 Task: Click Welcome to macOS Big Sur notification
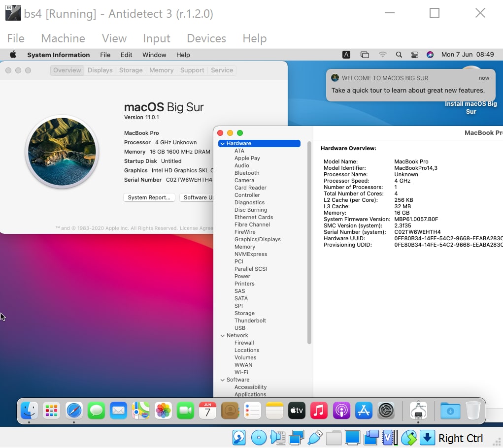pos(410,85)
